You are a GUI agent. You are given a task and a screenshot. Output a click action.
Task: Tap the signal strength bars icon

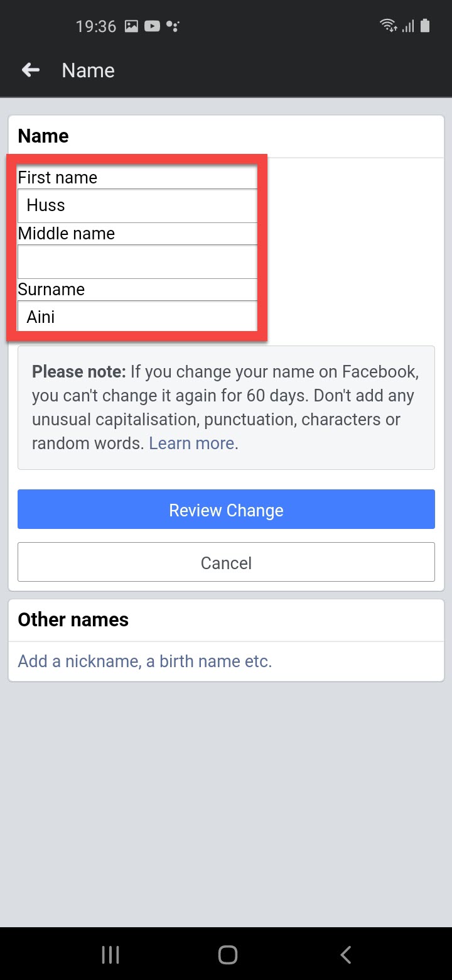click(408, 26)
